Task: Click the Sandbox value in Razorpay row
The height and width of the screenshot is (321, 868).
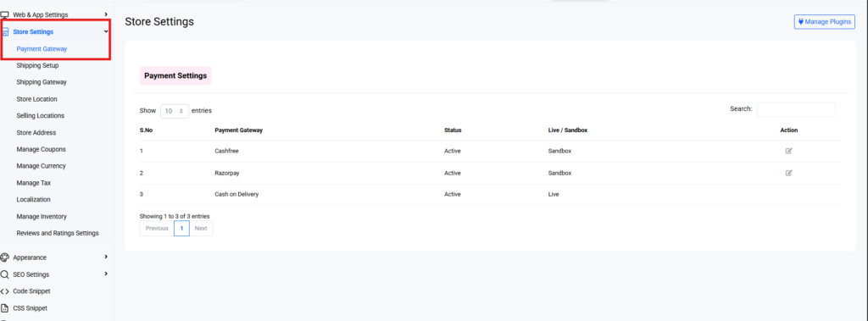Action: click(x=559, y=173)
